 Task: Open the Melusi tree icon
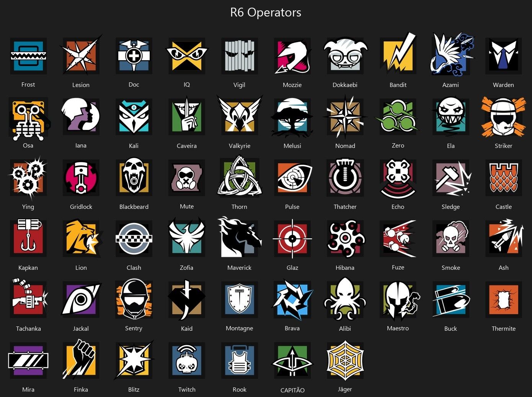[292, 117]
